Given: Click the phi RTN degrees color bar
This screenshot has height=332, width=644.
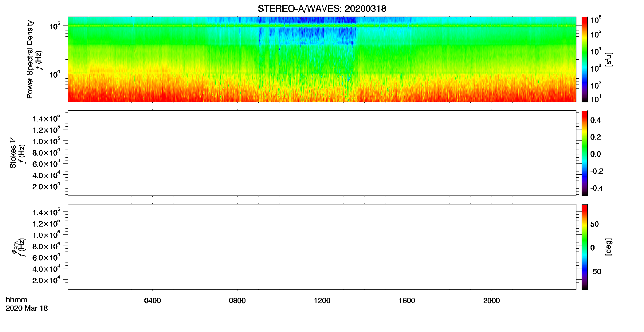Looking at the screenshot, I should pos(584,247).
